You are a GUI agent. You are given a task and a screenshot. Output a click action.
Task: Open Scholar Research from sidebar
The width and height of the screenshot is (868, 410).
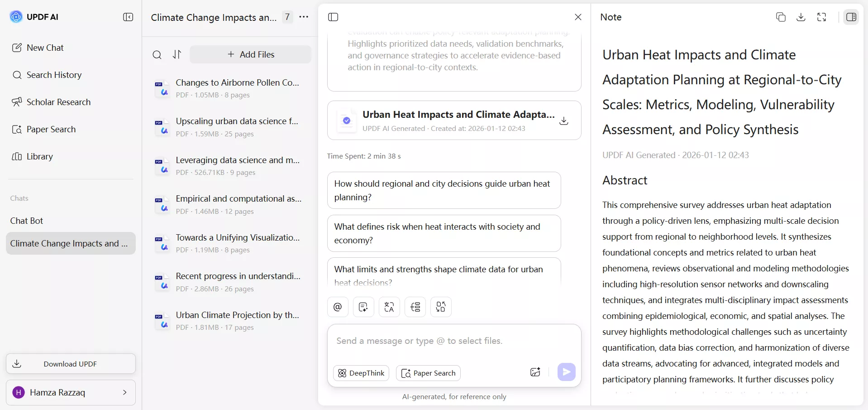coord(58,102)
